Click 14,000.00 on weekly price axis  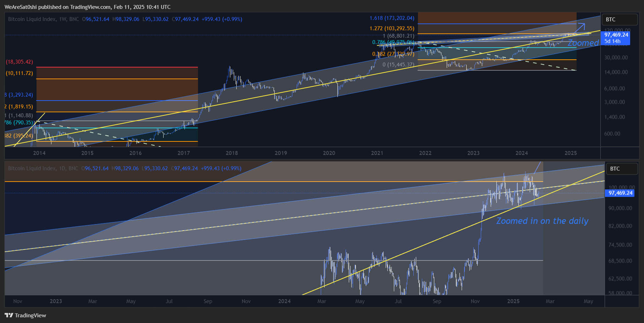point(616,72)
